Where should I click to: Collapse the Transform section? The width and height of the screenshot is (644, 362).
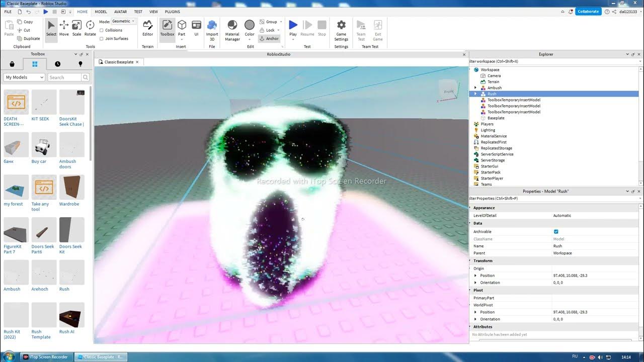pos(471,261)
